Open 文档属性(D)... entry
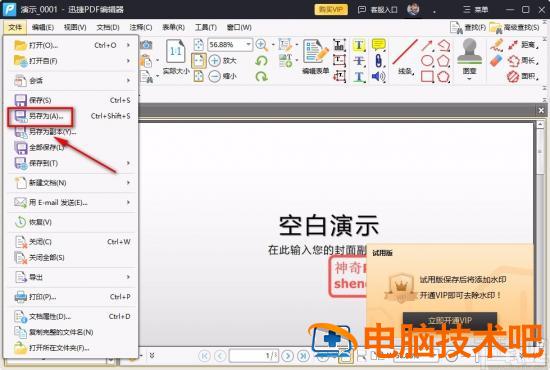 [x=70, y=316]
